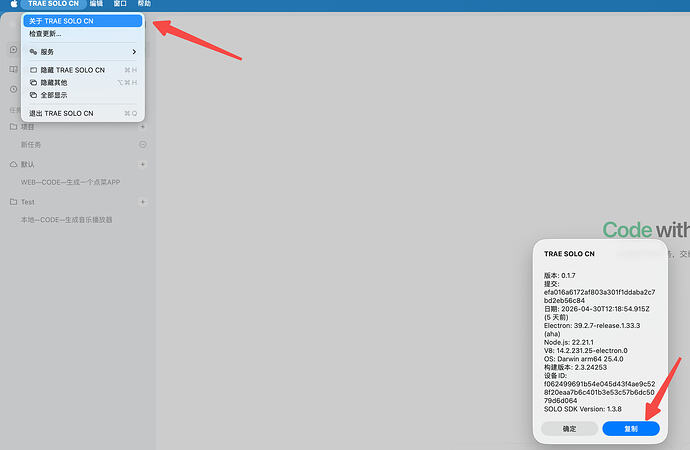This screenshot has height=450, width=690.
Task: Choose 全部显示 menu entry
Action: pos(83,95)
